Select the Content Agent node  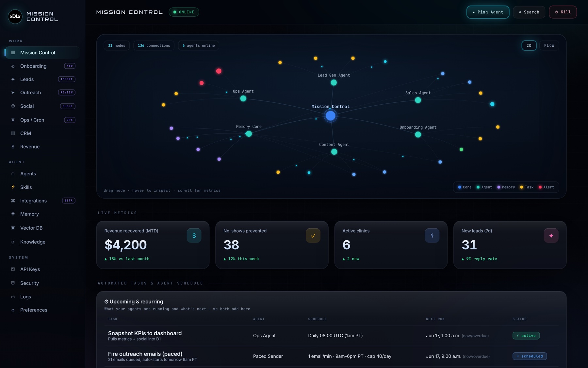coord(334,152)
